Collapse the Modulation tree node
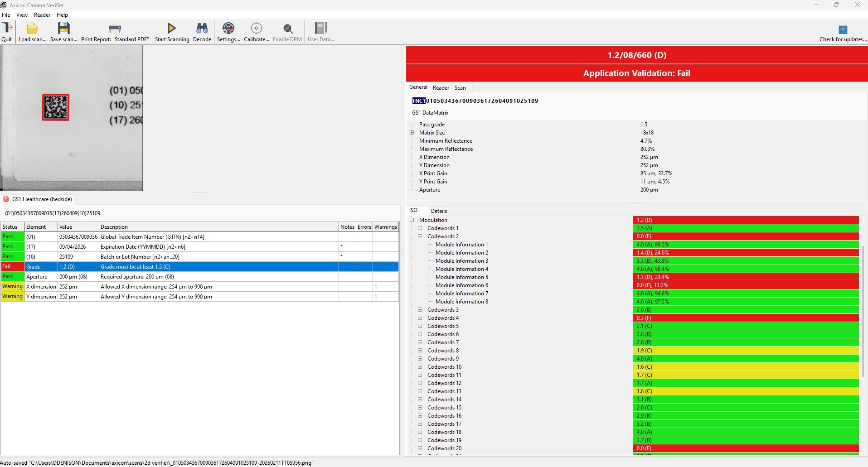868x467 pixels. click(x=412, y=220)
